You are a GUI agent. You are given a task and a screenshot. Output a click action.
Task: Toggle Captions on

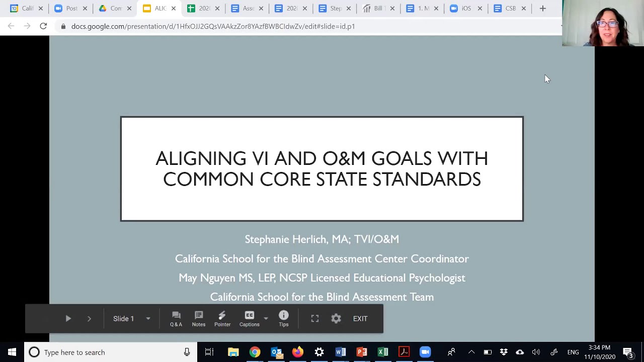[x=250, y=319]
